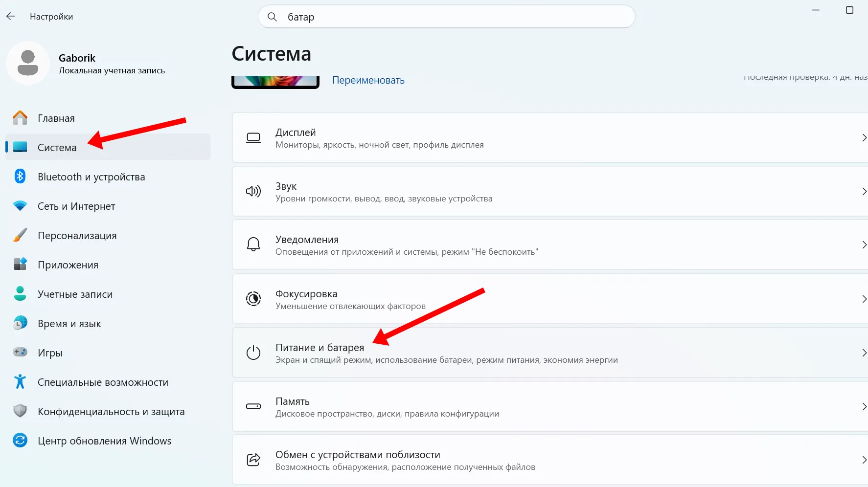Click the back arrow in Settings header
The width and height of the screenshot is (868, 487).
[11, 17]
